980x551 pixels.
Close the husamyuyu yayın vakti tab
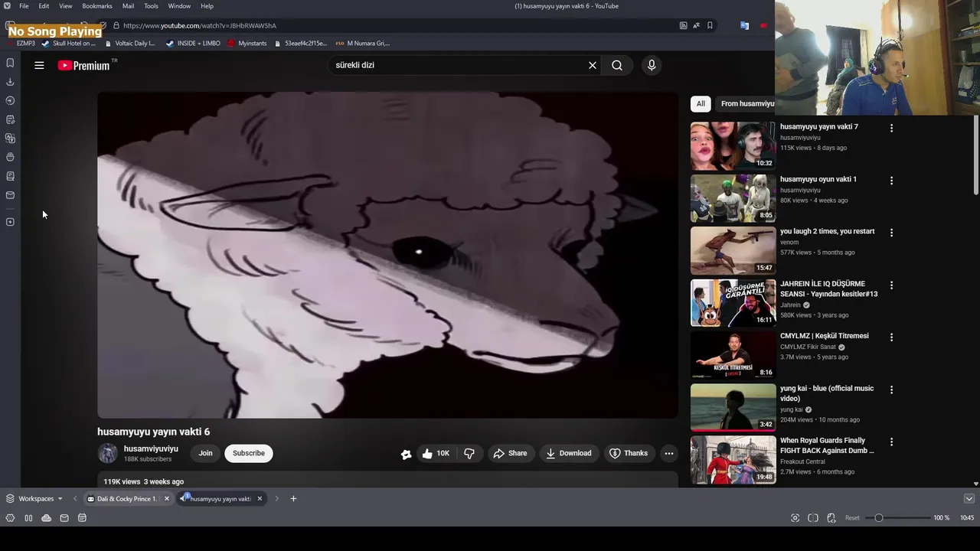(x=260, y=499)
